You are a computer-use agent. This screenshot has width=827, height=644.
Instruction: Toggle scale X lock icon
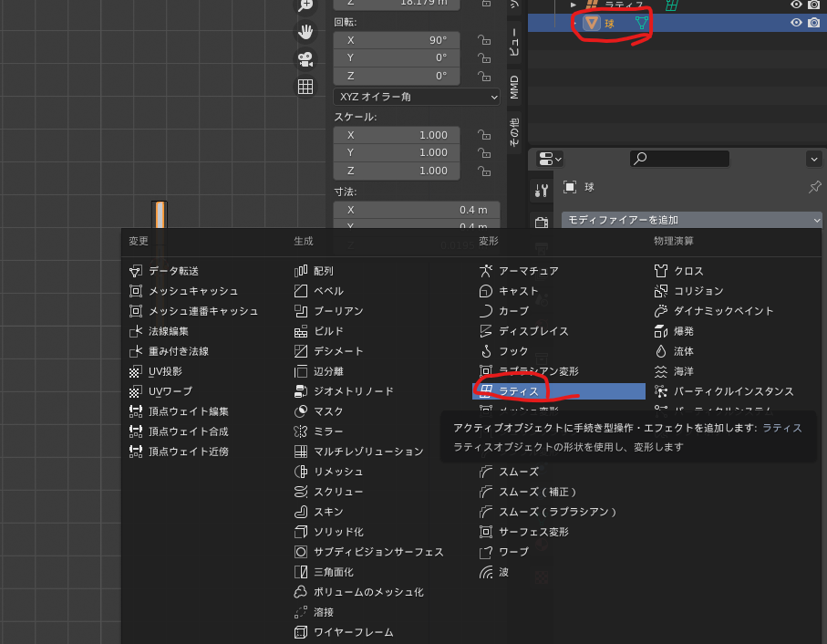pos(484,135)
